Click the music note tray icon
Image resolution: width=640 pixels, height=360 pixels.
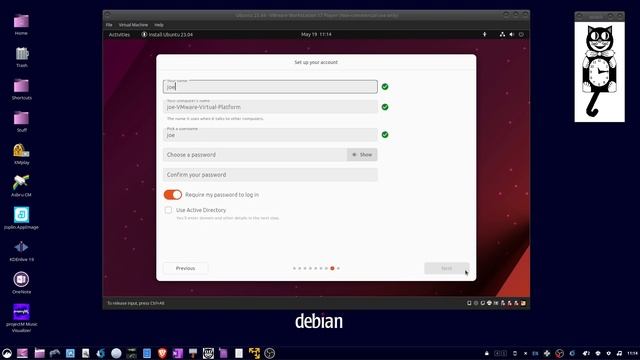click(619, 353)
